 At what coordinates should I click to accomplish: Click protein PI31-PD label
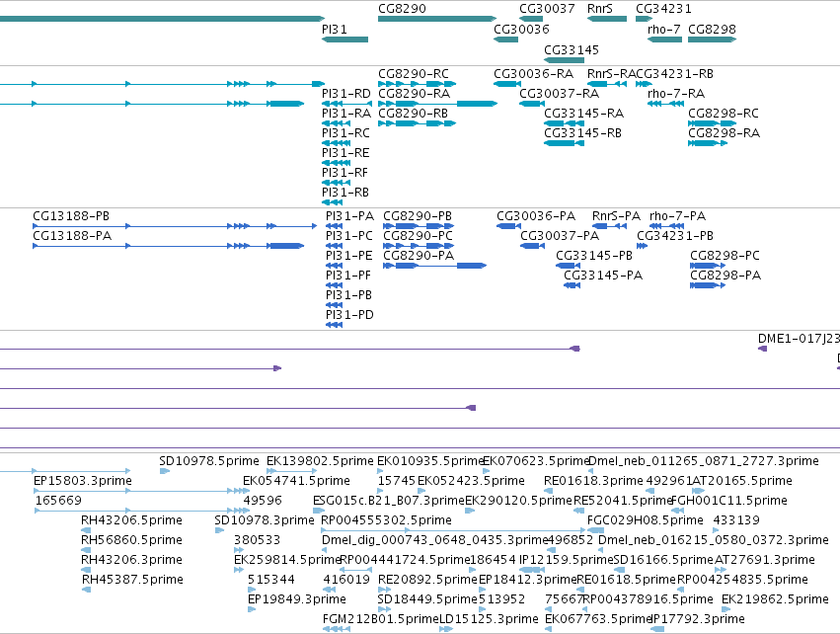tap(349, 315)
